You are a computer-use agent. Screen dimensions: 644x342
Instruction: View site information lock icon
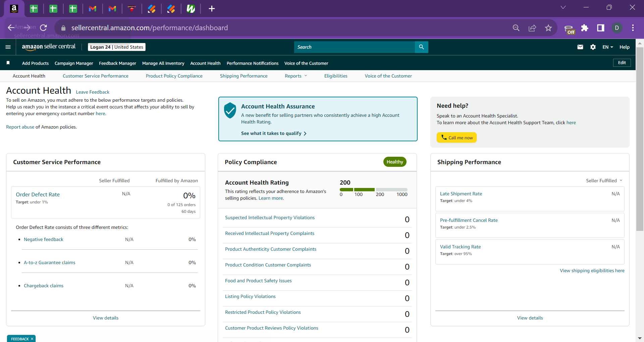(63, 28)
